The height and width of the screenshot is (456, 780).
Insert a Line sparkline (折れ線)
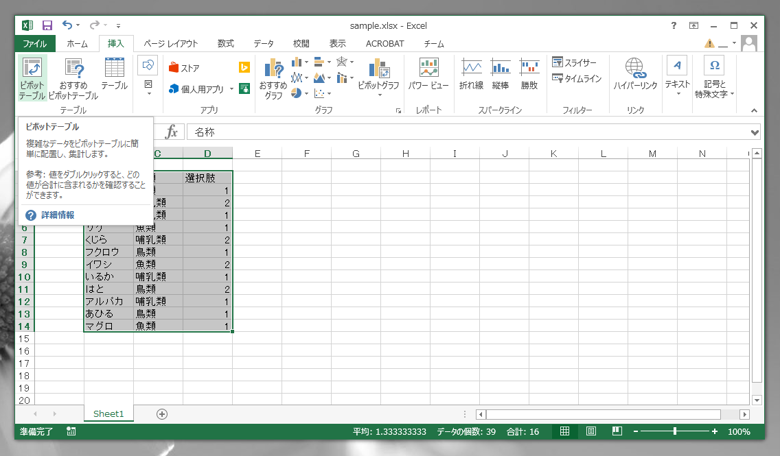click(x=471, y=74)
